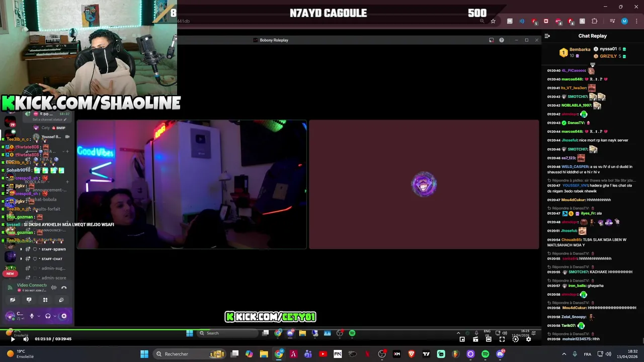Open YouTube app from taskbar
The width and height of the screenshot is (644, 362).
pos(323,354)
